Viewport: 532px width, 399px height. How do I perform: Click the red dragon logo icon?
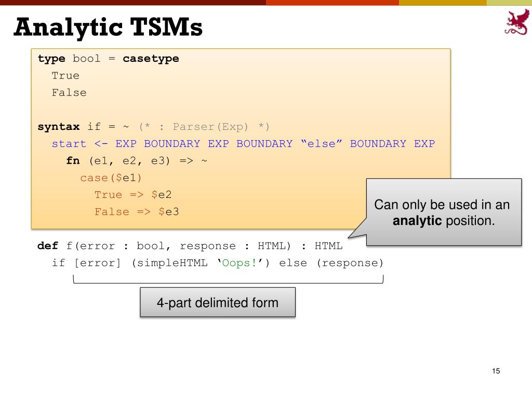517,22
